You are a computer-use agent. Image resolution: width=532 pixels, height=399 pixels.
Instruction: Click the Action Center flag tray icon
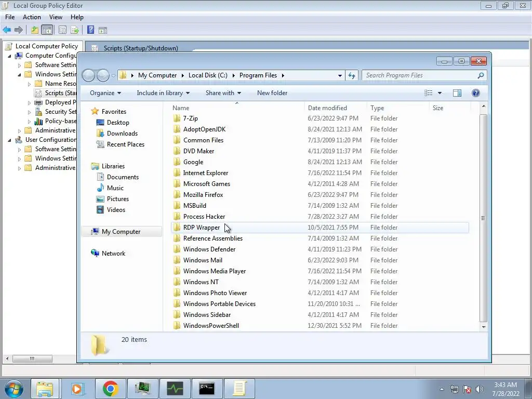(x=467, y=389)
